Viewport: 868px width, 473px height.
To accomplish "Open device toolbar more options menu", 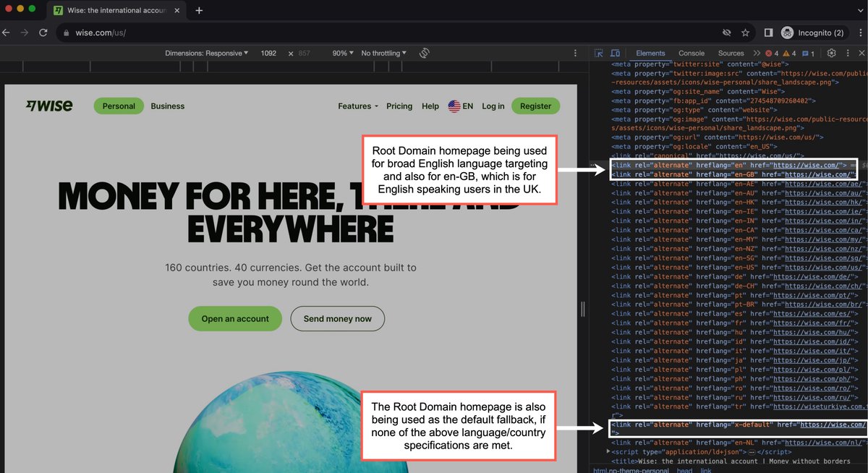I will click(x=576, y=53).
